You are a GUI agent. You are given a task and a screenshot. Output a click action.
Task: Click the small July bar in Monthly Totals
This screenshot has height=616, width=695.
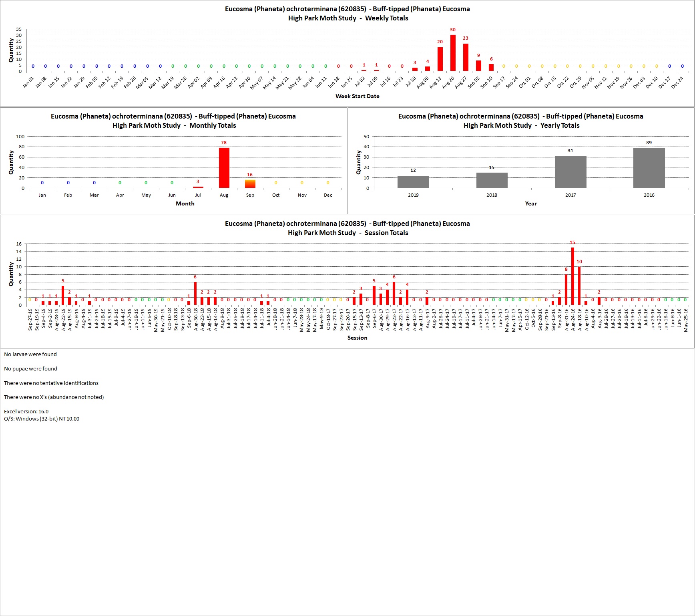tap(198, 187)
